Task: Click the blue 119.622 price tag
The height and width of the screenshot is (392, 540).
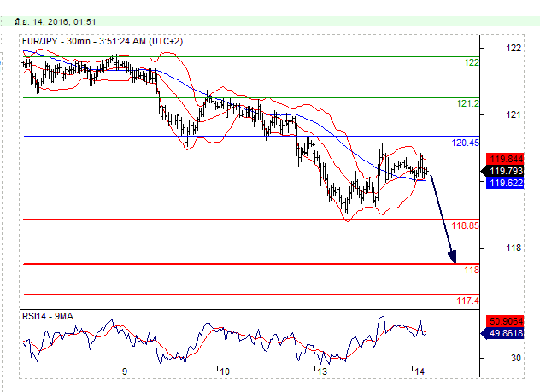Action: pyautogui.click(x=505, y=183)
